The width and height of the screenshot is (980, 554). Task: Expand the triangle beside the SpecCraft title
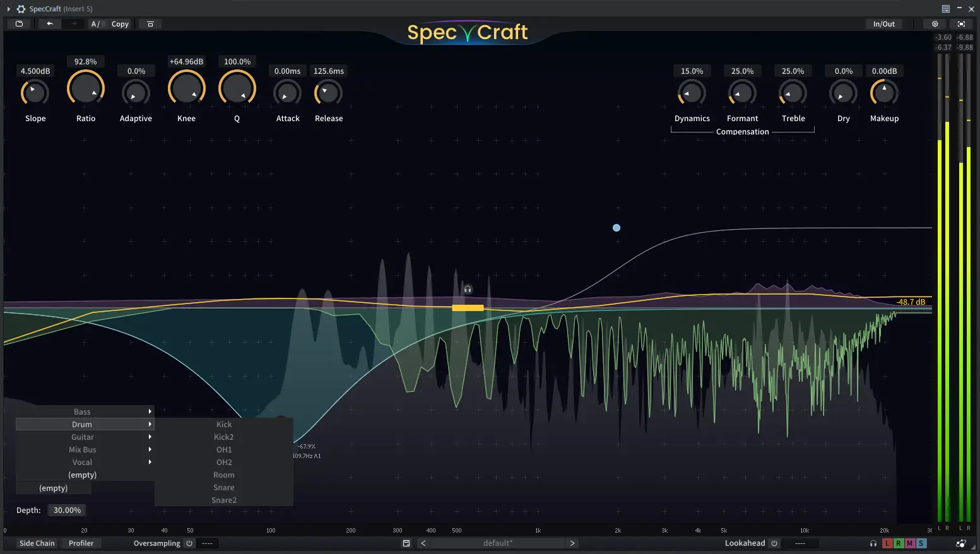point(9,9)
